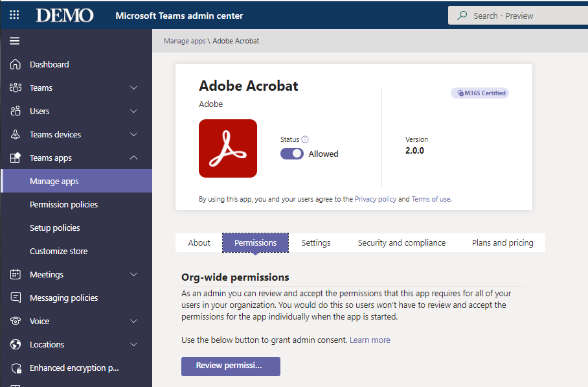The height and width of the screenshot is (387, 588).
Task: Open the app launcher waffle icon
Action: (14, 15)
